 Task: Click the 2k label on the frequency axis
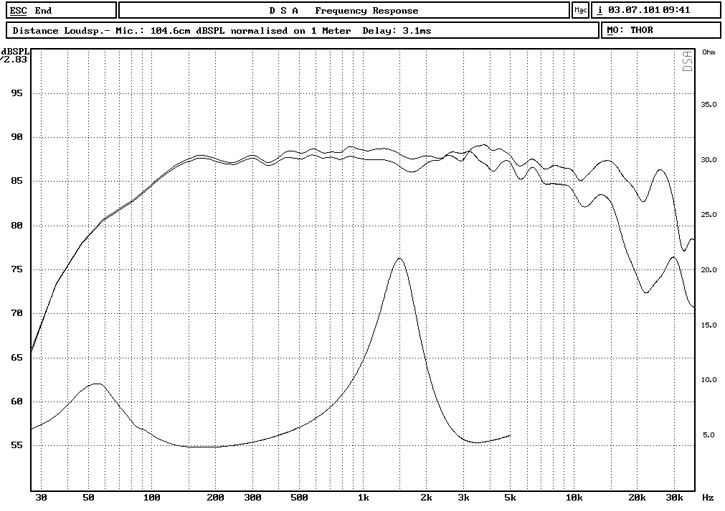pos(426,498)
